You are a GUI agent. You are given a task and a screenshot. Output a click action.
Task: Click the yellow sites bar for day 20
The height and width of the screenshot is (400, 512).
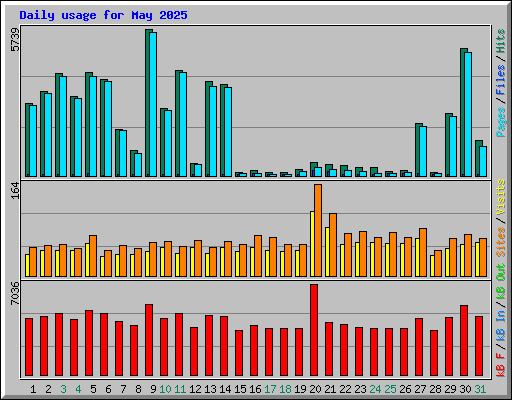(x=312, y=244)
